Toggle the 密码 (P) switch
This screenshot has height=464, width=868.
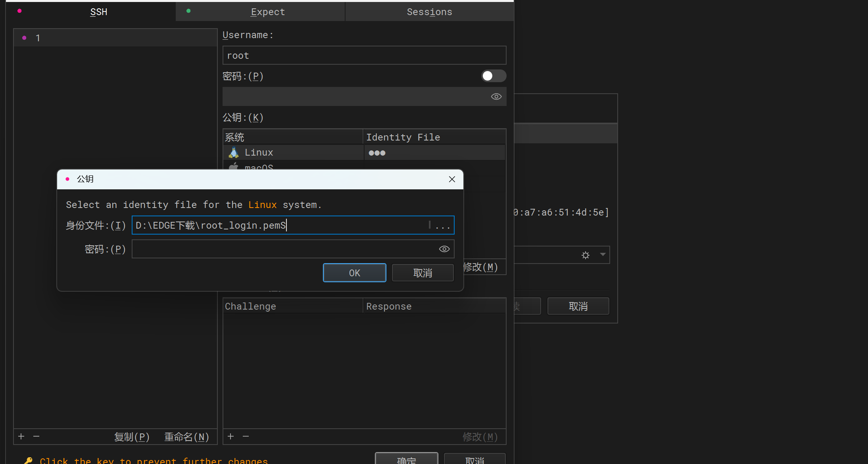click(x=494, y=76)
